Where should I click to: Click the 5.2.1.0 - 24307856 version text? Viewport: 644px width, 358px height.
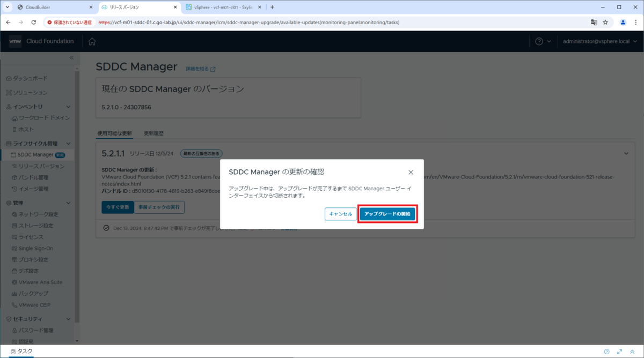point(126,107)
